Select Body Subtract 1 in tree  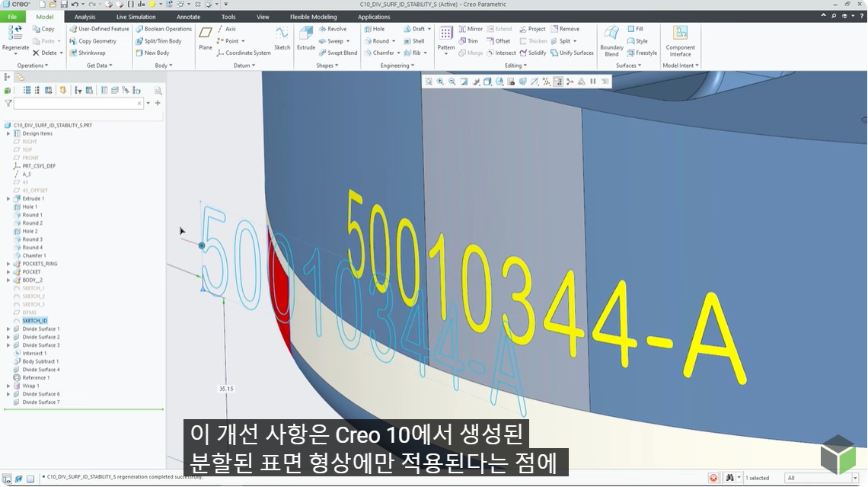40,362
